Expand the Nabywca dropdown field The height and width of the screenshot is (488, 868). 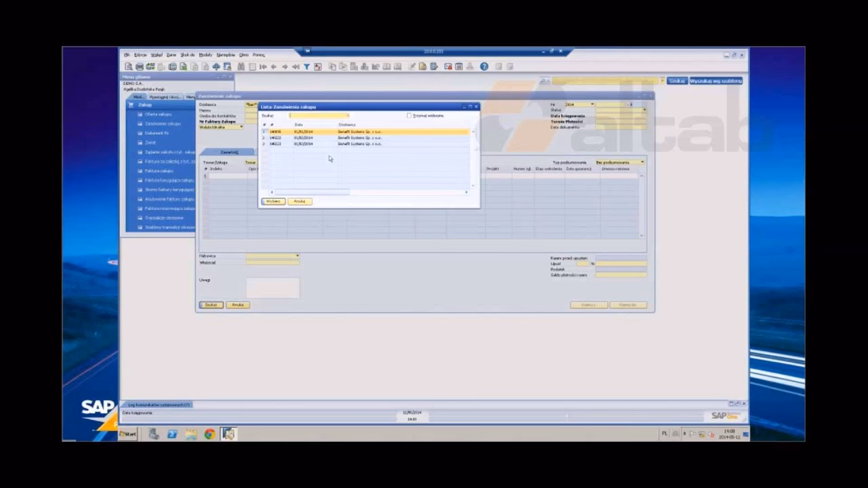coord(297,256)
